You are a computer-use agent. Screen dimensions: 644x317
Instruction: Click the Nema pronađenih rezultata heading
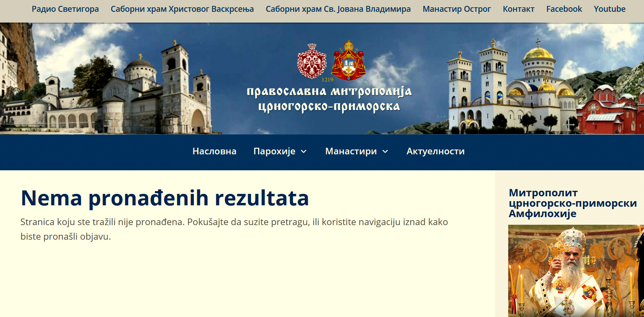(165, 198)
